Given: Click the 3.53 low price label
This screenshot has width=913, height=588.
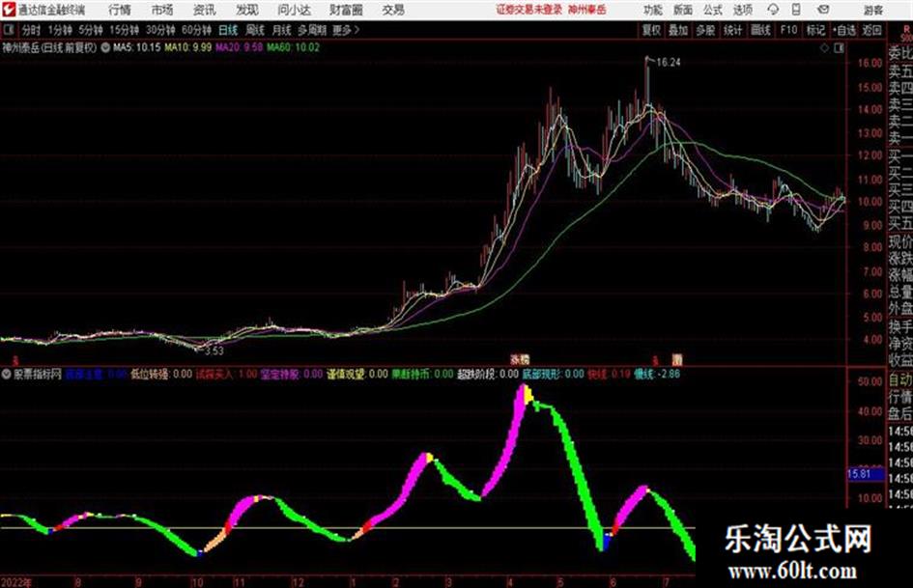Looking at the screenshot, I should click(214, 351).
